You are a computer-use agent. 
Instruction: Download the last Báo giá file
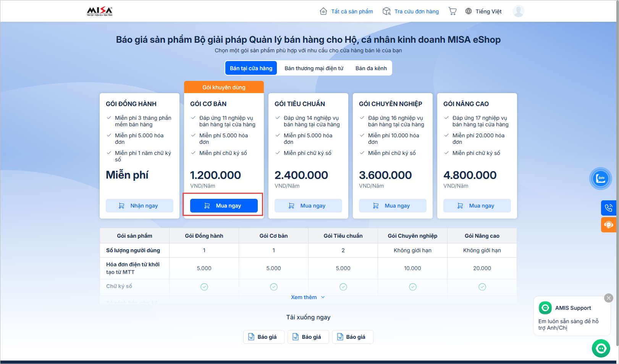[x=352, y=337]
